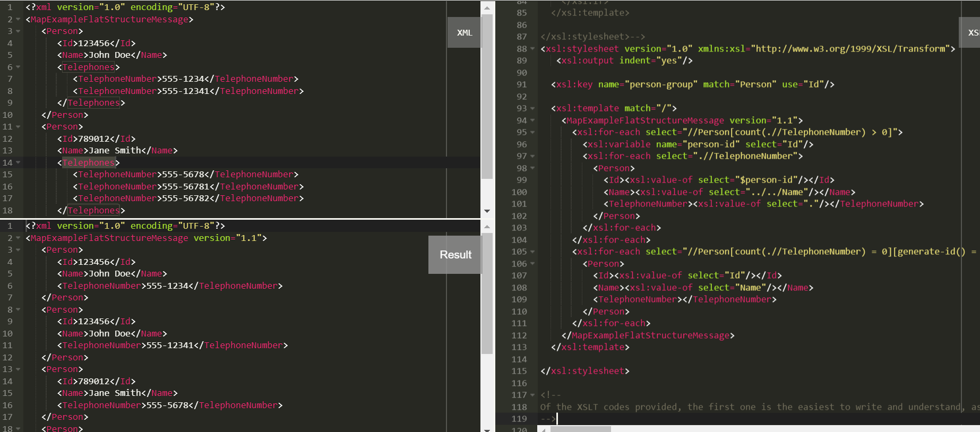Image resolution: width=980 pixels, height=432 pixels.
Task: Click the Result pane label button
Action: point(455,255)
